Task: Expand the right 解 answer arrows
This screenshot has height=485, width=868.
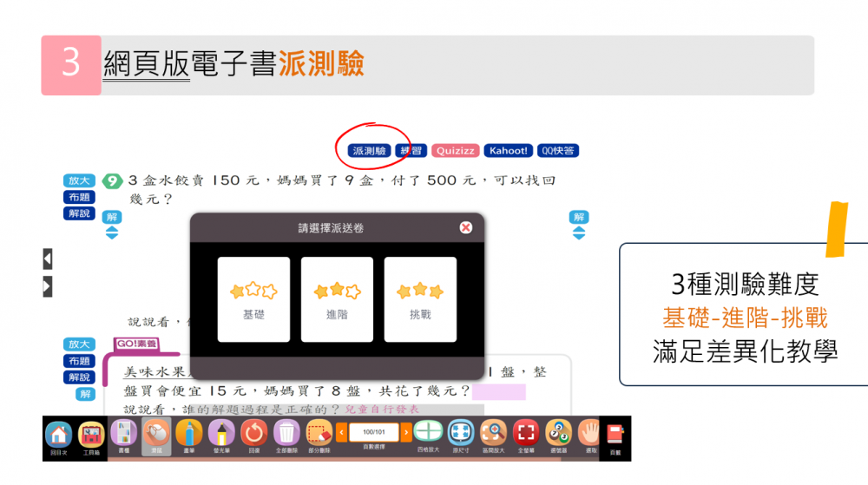Action: [579, 233]
